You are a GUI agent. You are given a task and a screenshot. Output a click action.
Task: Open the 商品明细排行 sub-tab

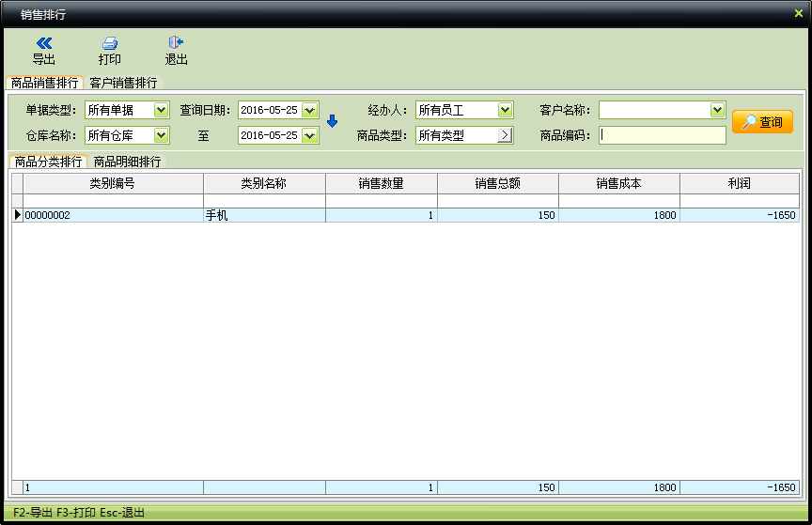(127, 162)
